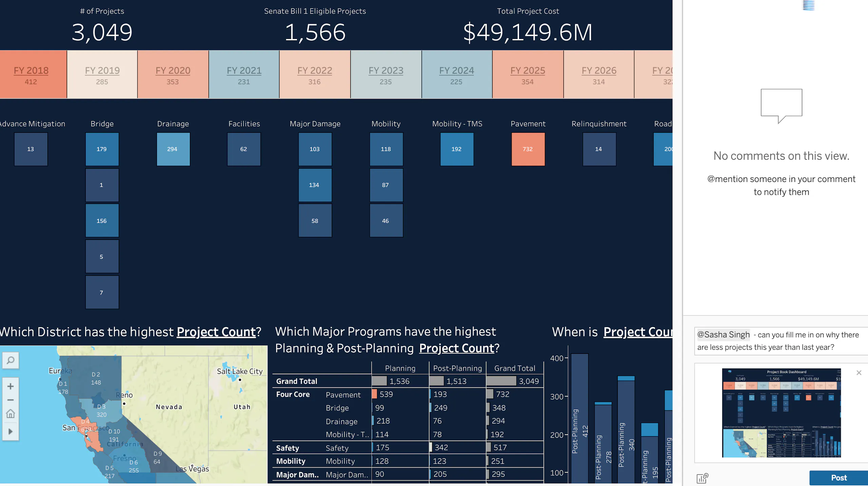868x486 pixels.
Task: Expand map tools arrow flyout
Action: [11, 431]
